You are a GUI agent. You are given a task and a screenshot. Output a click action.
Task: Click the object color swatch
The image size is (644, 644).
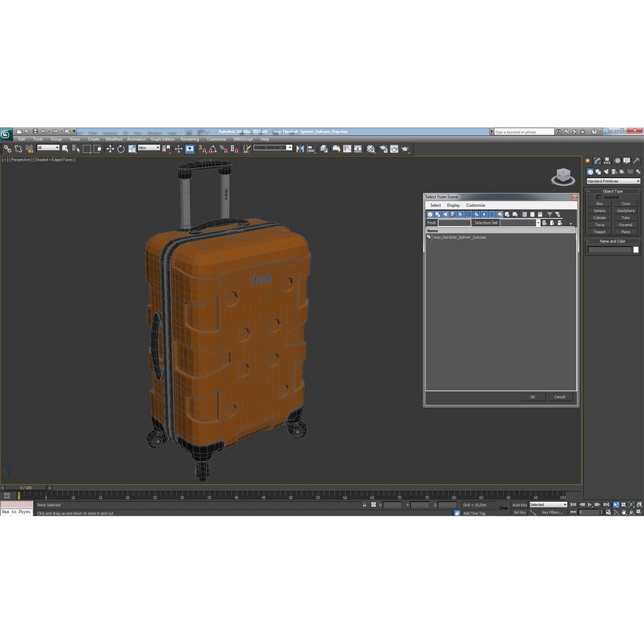point(636,250)
